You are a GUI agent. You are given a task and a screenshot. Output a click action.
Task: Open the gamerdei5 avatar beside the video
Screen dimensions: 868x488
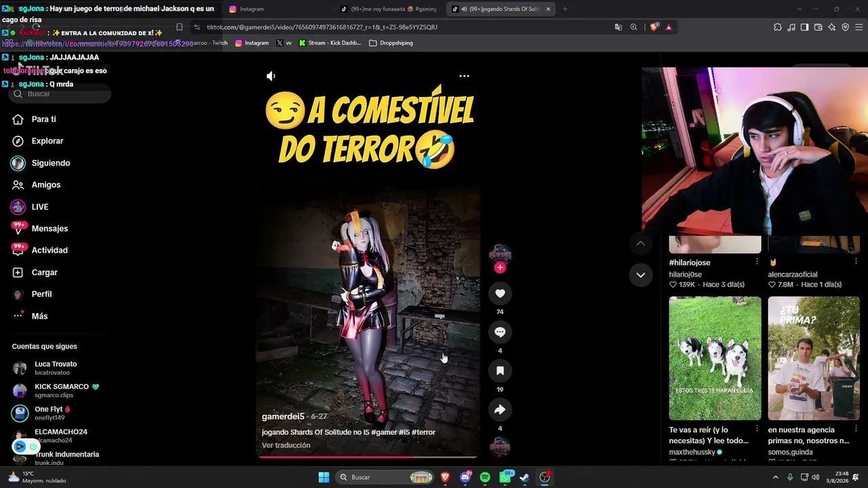[500, 253]
